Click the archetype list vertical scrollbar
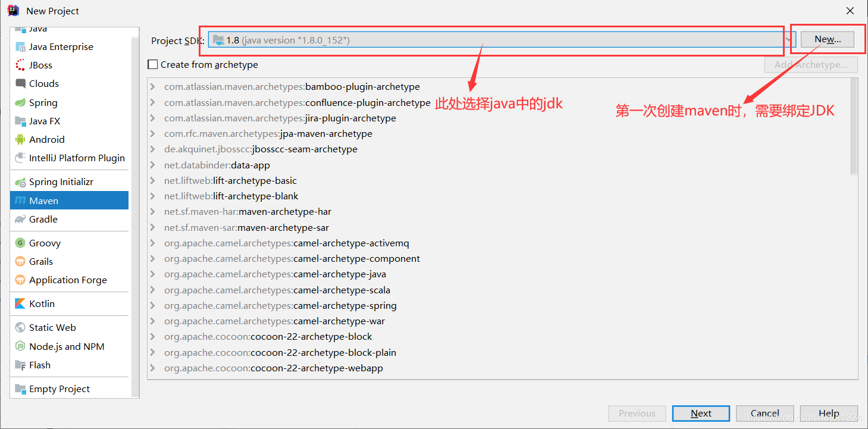 [x=854, y=127]
